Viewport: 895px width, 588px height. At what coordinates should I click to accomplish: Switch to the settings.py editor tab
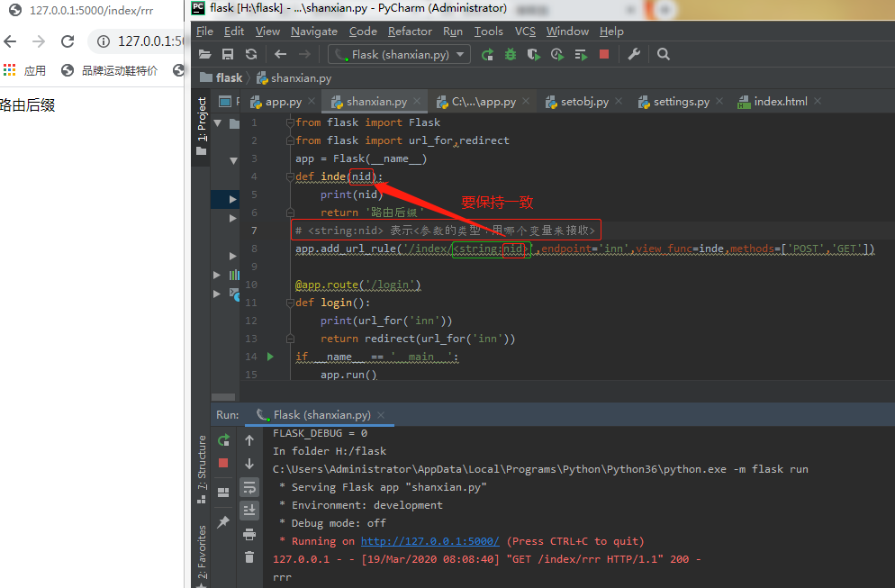point(681,102)
